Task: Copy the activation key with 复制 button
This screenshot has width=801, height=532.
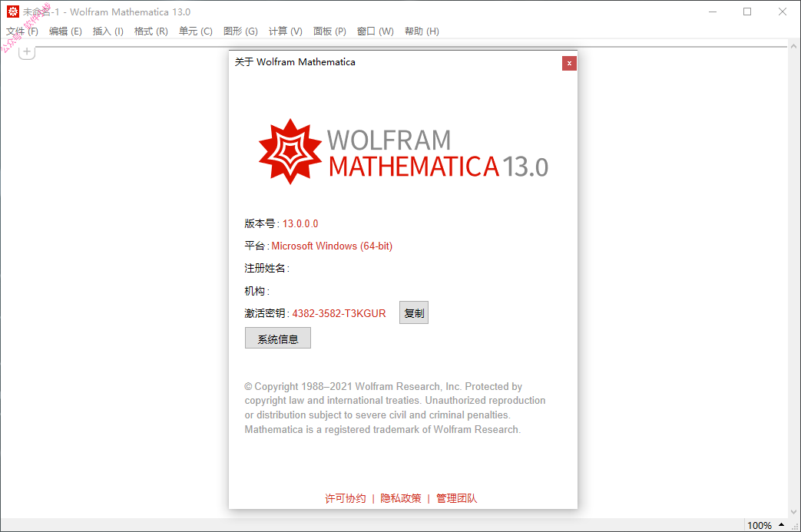Action: [414, 313]
